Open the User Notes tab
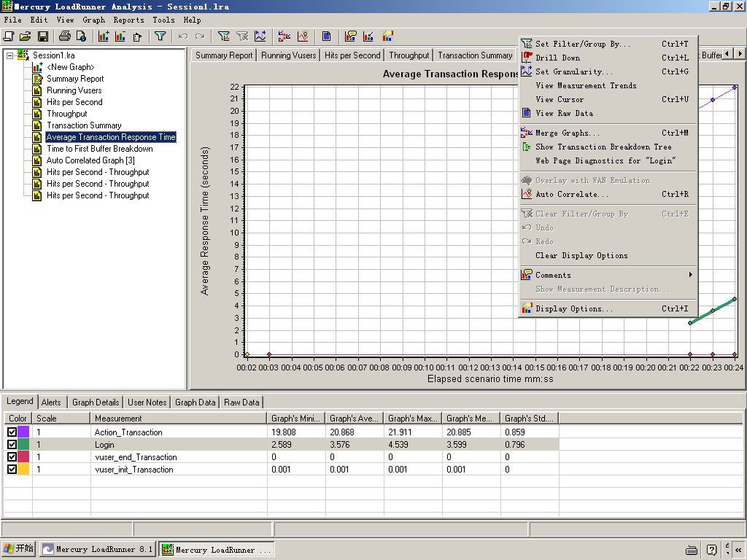Screen dimensions: 747x560 tap(147, 402)
